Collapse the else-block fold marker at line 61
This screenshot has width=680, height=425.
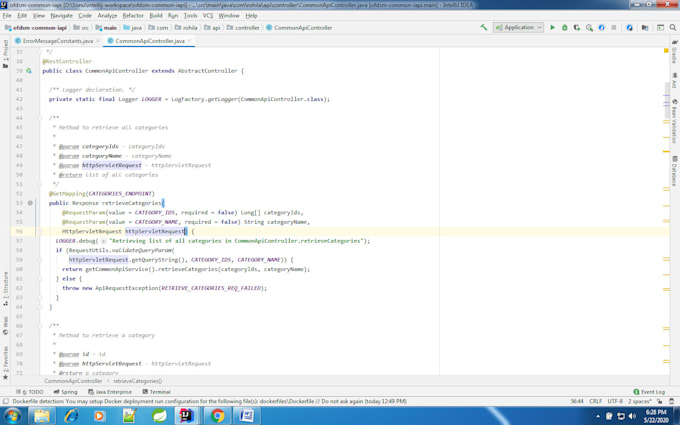coord(39,278)
